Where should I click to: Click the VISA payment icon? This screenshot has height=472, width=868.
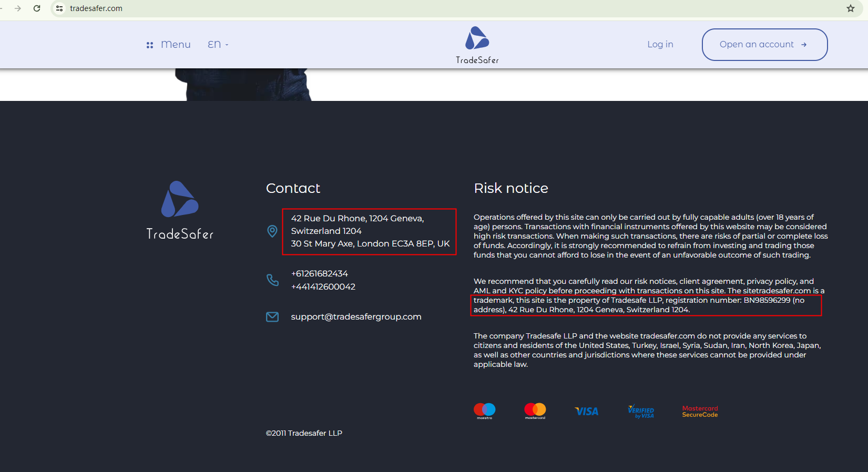pyautogui.click(x=587, y=412)
